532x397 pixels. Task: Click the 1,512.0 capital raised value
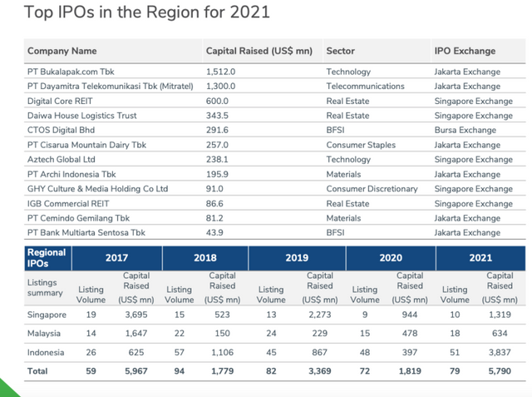[x=221, y=72]
